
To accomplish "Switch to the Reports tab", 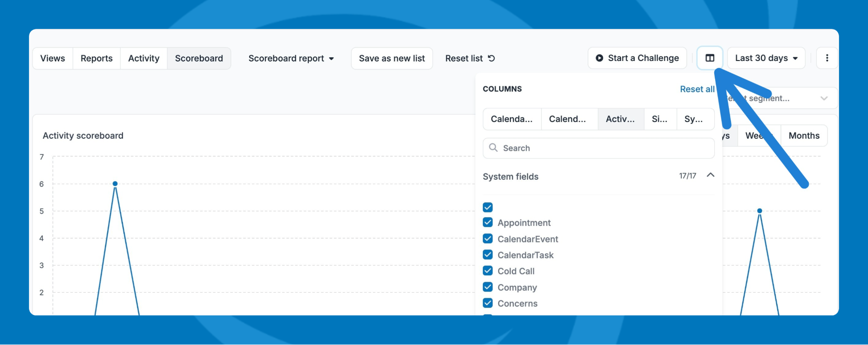I will (x=96, y=59).
